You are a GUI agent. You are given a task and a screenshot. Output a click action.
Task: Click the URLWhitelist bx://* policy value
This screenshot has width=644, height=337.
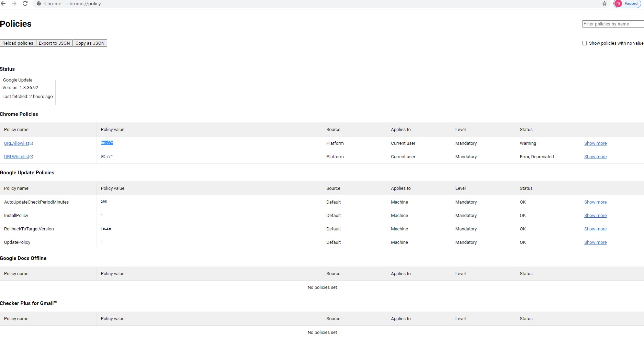coord(107,156)
